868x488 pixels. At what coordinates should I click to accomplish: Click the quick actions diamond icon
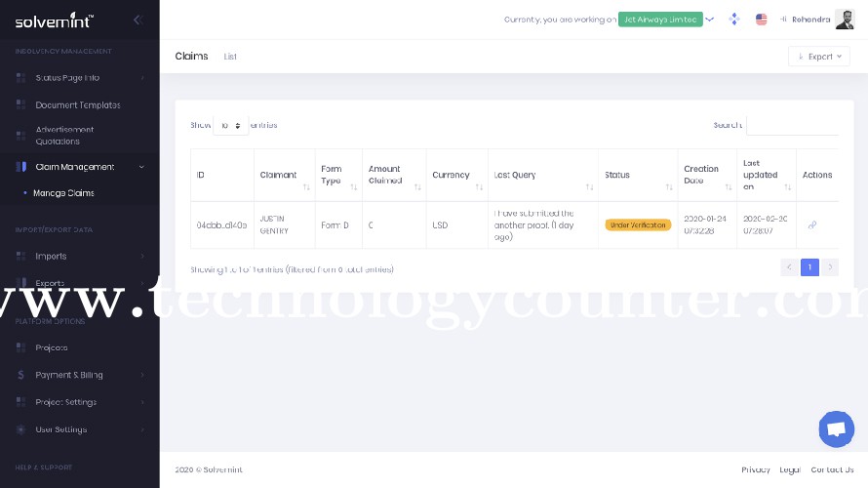734,20
